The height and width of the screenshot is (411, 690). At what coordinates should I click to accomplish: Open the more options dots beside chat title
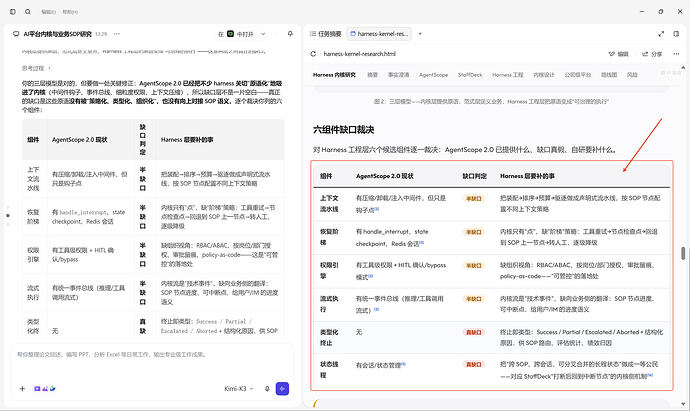coord(117,34)
